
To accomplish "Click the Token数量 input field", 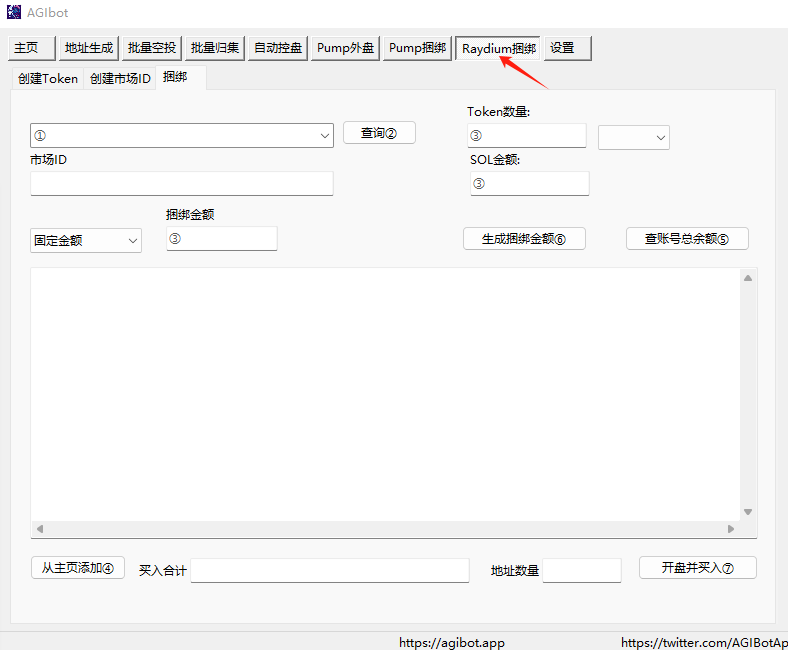I will click(527, 136).
